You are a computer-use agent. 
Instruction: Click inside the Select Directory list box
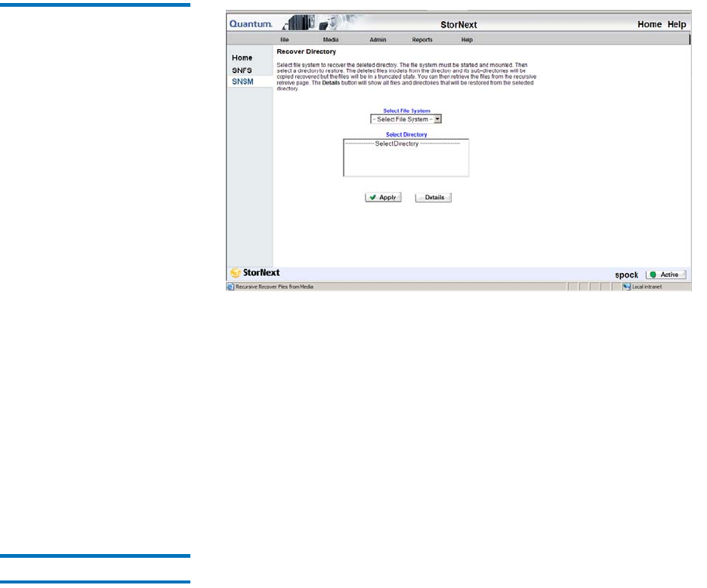coord(406,158)
